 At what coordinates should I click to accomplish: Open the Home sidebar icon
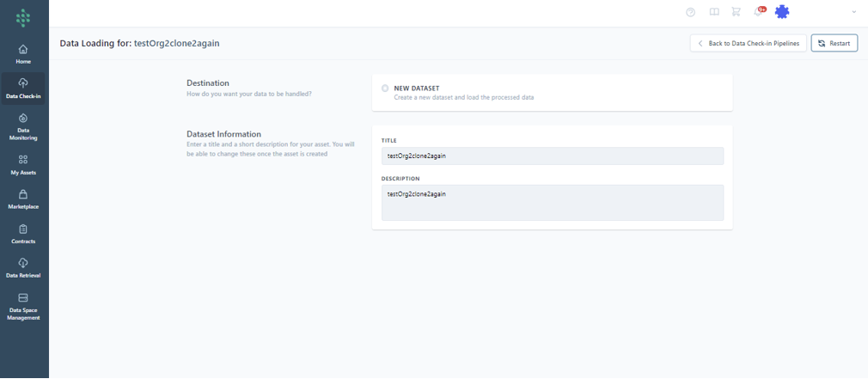pos(23,54)
